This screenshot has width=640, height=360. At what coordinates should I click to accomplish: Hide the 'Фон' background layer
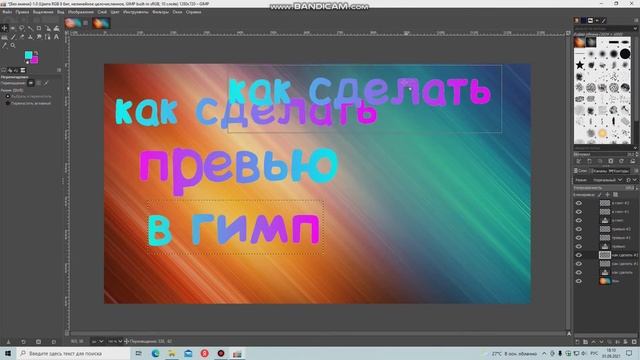coord(578,281)
